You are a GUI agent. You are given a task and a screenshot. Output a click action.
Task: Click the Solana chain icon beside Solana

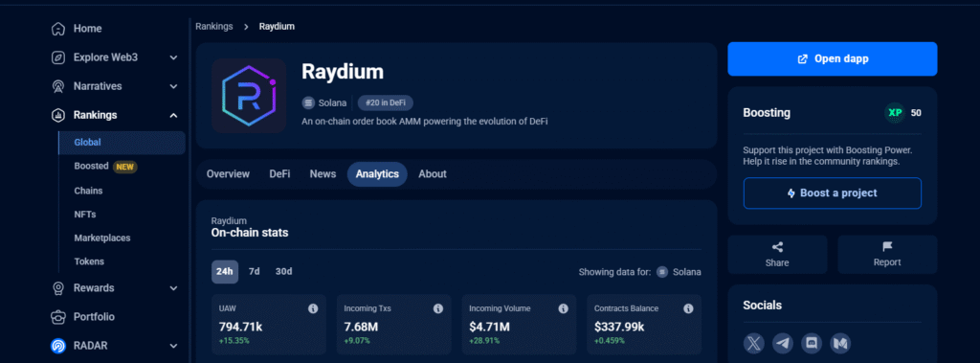pos(308,102)
